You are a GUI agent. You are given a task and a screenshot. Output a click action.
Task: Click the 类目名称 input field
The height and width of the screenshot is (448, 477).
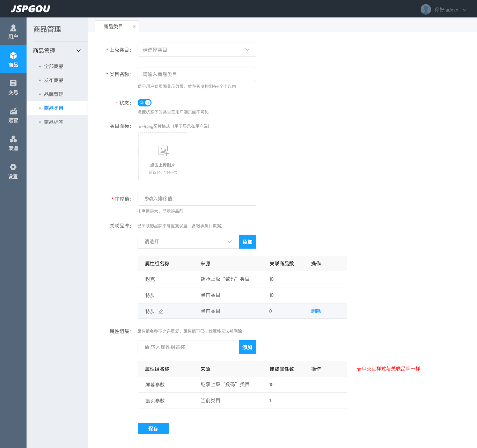tap(197, 74)
